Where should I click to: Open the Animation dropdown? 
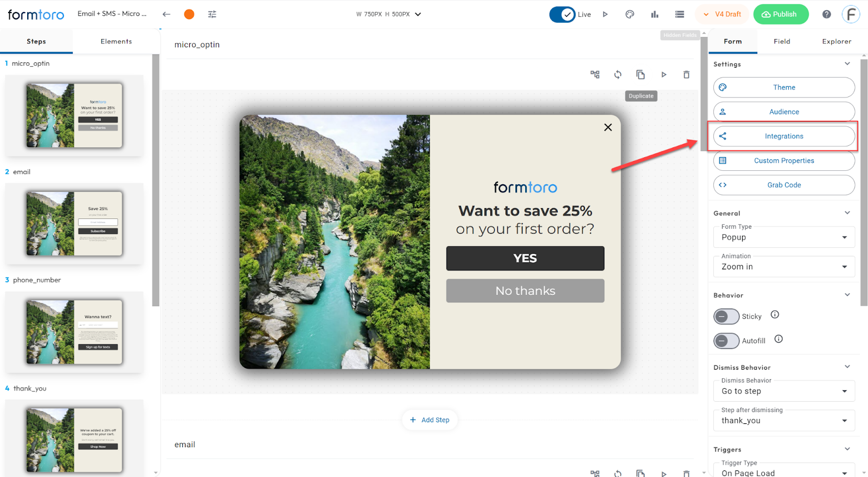pyautogui.click(x=784, y=267)
